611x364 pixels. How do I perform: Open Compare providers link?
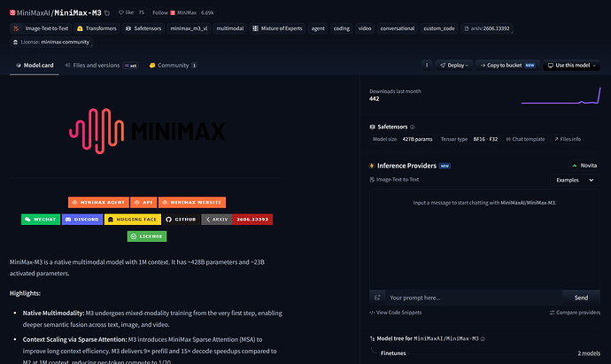(x=575, y=313)
